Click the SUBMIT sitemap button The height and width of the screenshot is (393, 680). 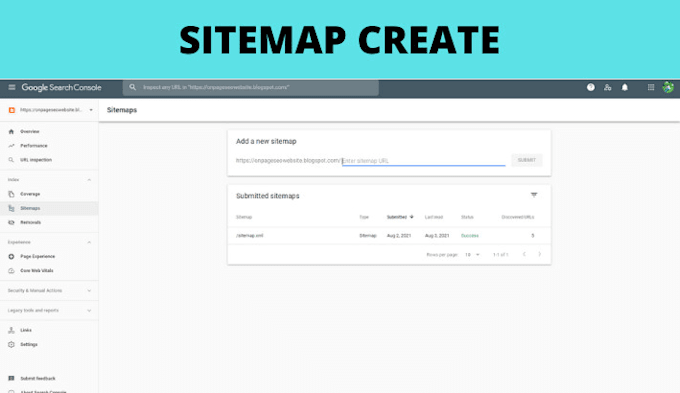[x=526, y=160]
